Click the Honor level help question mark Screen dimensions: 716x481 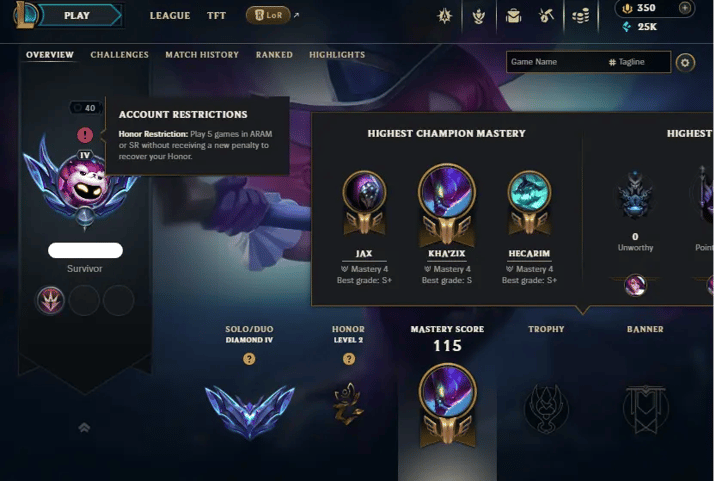pos(349,359)
